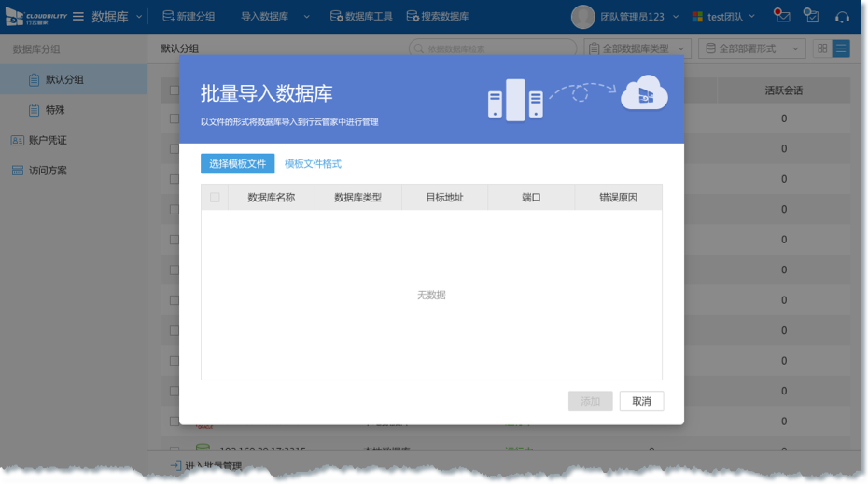Viewport: 868px width, 484px height.
Task: Click the headset support icon
Action: pos(842,17)
